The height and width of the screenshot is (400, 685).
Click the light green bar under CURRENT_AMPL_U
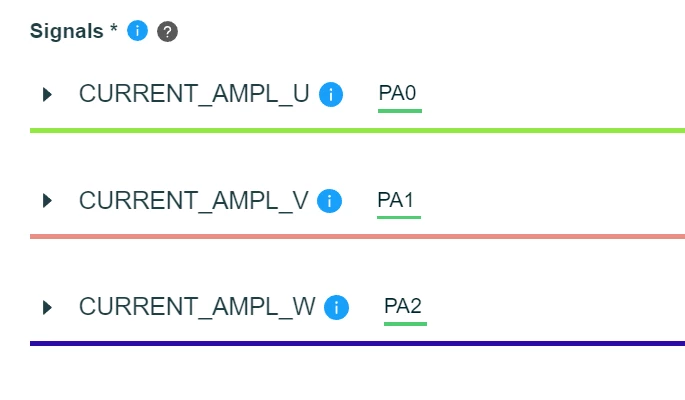[x=357, y=131]
